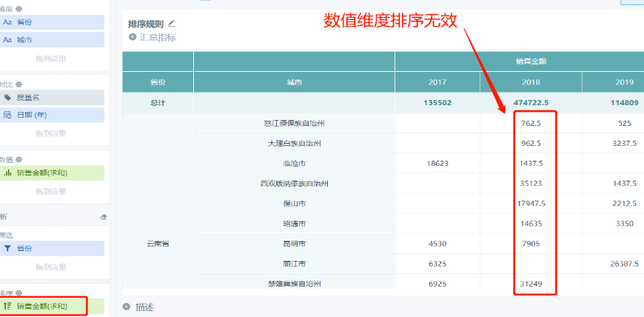The width and height of the screenshot is (644, 317).
Task: Click the value 962.5 in 大理 row
Action: (531, 143)
